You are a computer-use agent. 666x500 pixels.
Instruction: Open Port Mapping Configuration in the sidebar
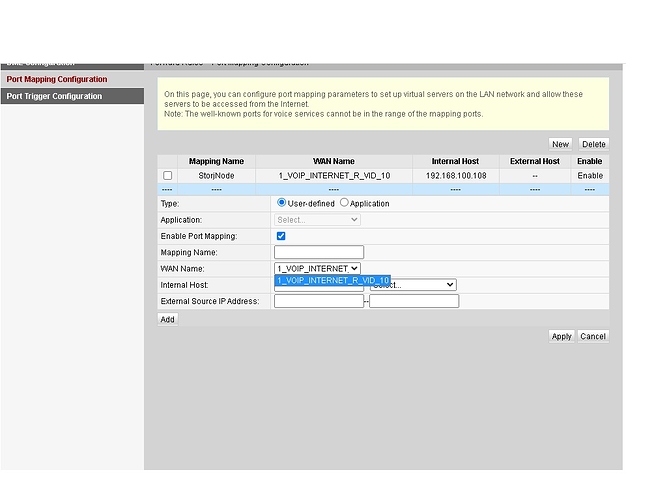(57, 79)
